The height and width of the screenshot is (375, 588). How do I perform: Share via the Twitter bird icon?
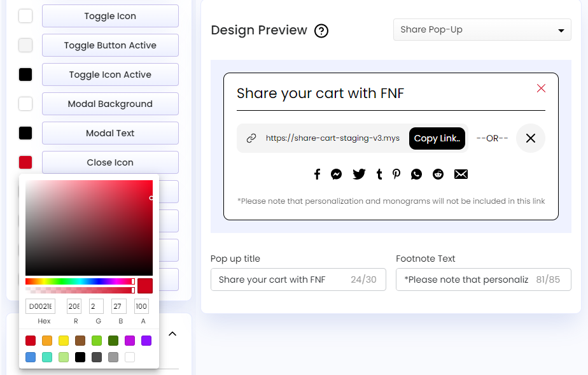click(359, 174)
